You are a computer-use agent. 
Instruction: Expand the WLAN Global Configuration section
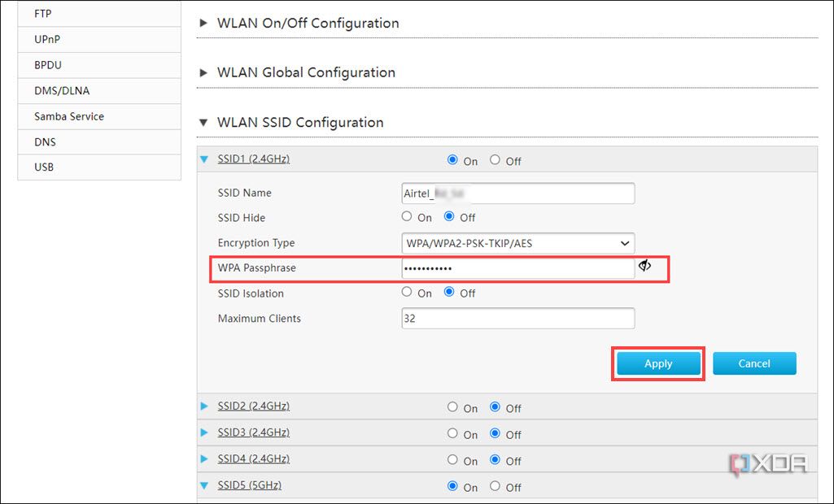pos(203,72)
